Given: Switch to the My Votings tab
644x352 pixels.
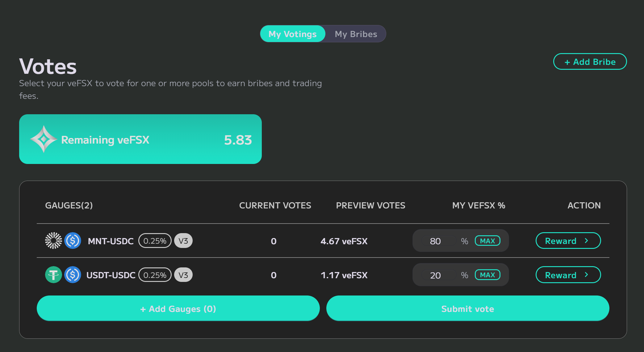Looking at the screenshot, I should click(x=292, y=34).
